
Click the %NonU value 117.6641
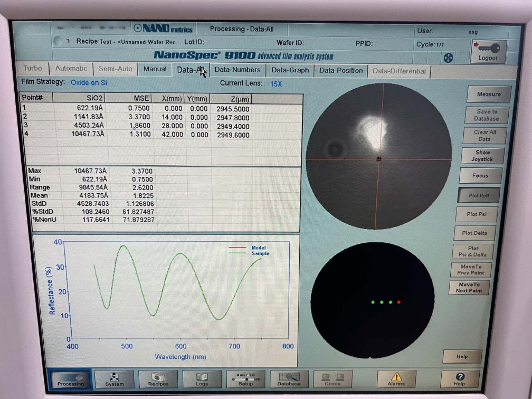coord(95,219)
